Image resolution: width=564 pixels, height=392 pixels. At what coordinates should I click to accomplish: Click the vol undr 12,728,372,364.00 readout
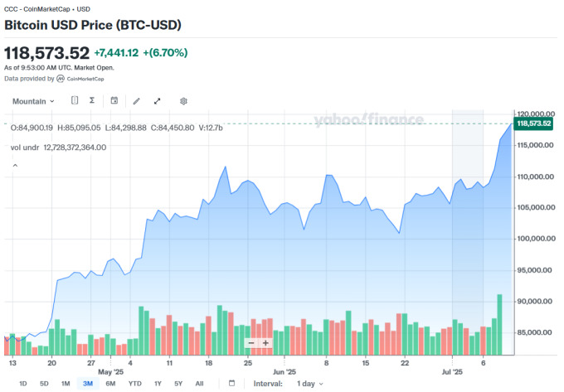(58, 148)
